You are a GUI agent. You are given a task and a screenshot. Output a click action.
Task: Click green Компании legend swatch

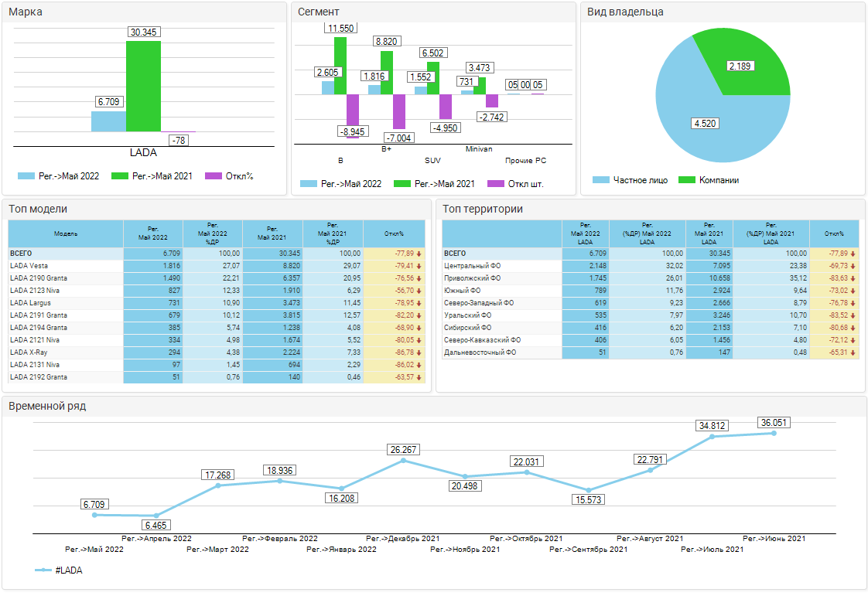[x=686, y=180]
